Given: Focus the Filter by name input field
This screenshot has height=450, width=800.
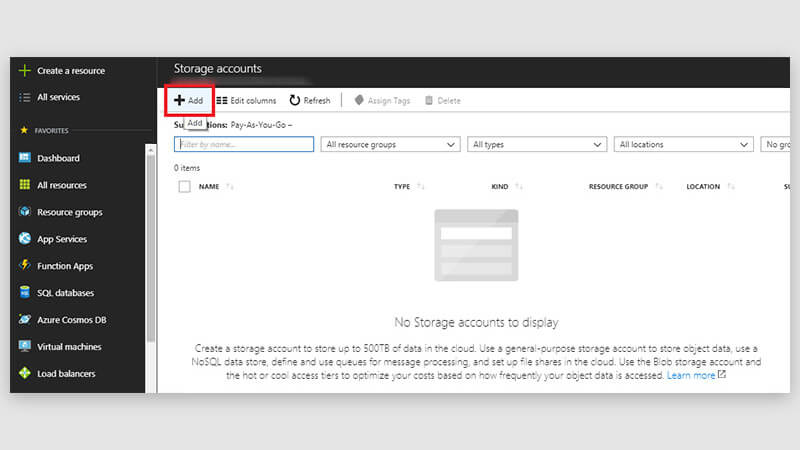Looking at the screenshot, I should click(244, 144).
